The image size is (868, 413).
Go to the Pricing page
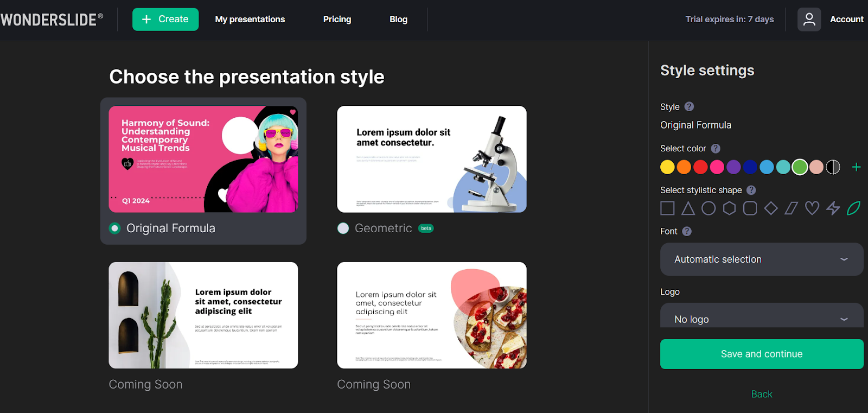(x=337, y=20)
